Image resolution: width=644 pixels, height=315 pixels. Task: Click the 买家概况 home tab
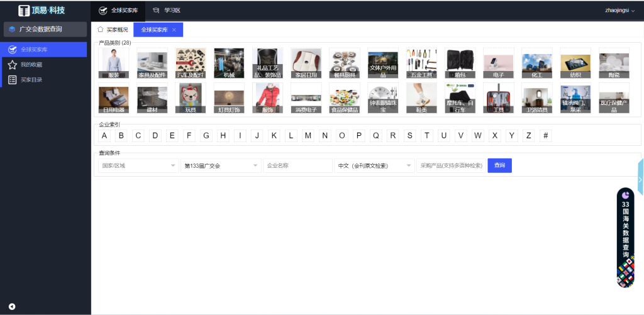(113, 30)
